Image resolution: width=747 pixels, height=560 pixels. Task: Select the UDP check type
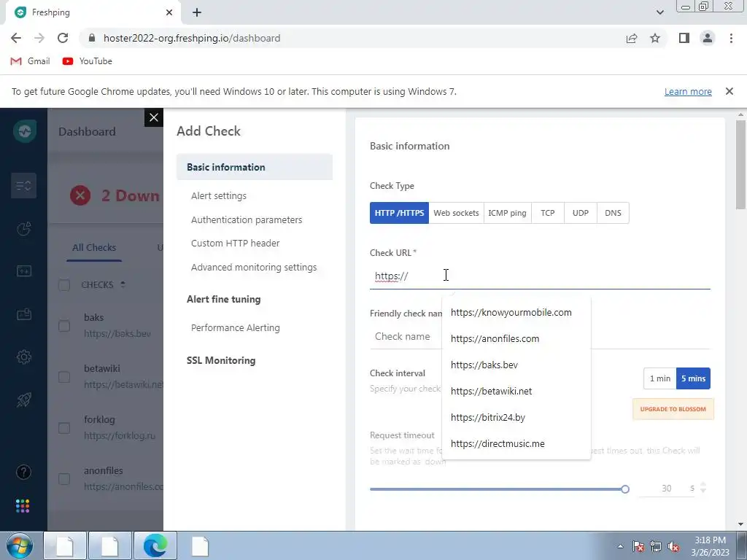580,213
